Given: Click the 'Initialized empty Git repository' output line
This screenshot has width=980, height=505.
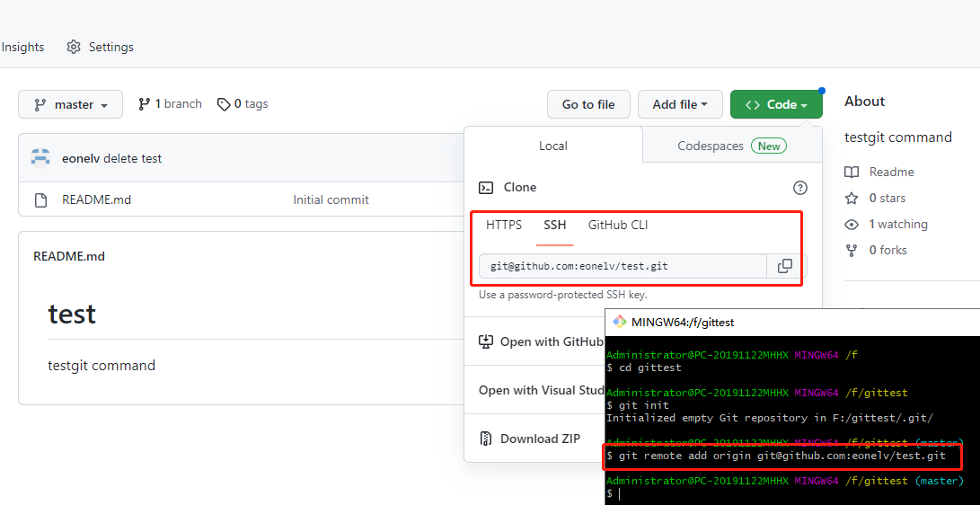Looking at the screenshot, I should [770, 418].
